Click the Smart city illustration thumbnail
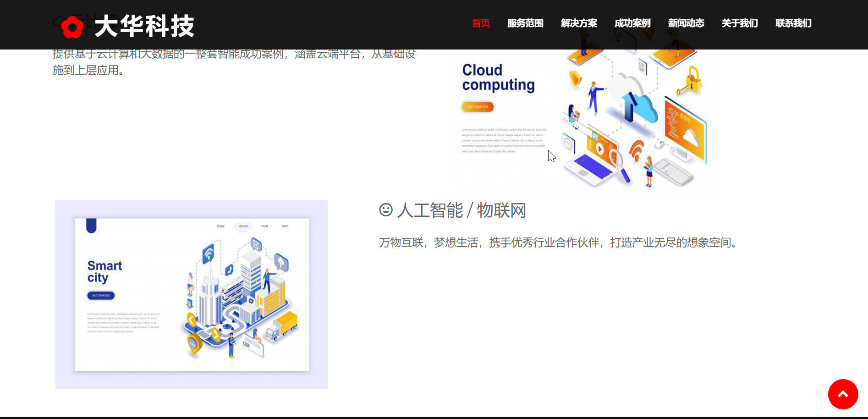Screen dimensions: 868x419 (192, 295)
